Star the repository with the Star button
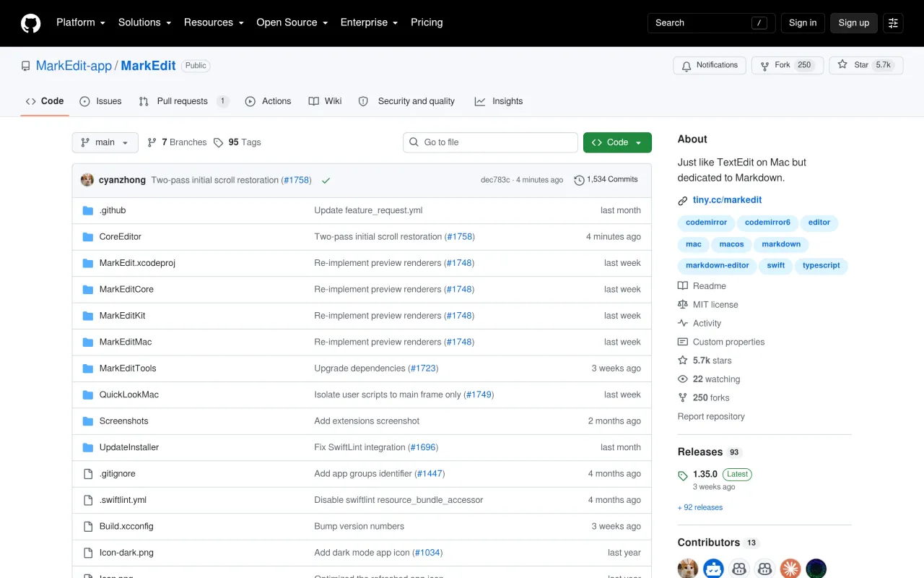 point(865,66)
